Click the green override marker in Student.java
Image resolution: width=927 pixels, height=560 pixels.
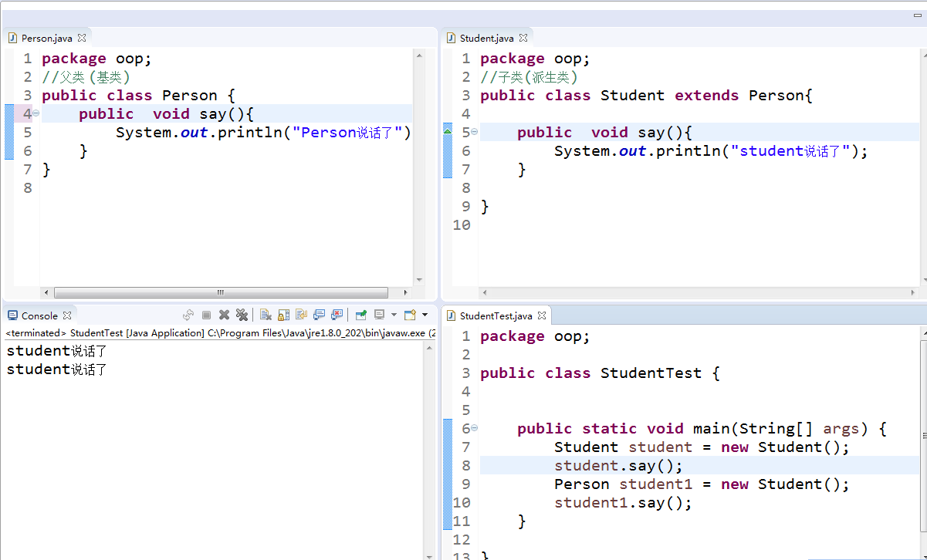(448, 132)
